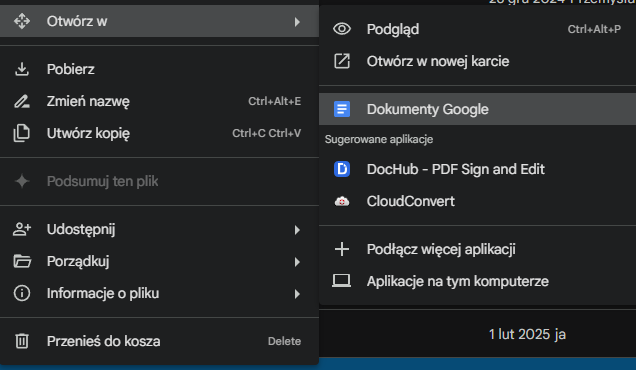This screenshot has height=370, width=636.
Task: Select Podłącz więcej aplikacji
Action: point(477,249)
